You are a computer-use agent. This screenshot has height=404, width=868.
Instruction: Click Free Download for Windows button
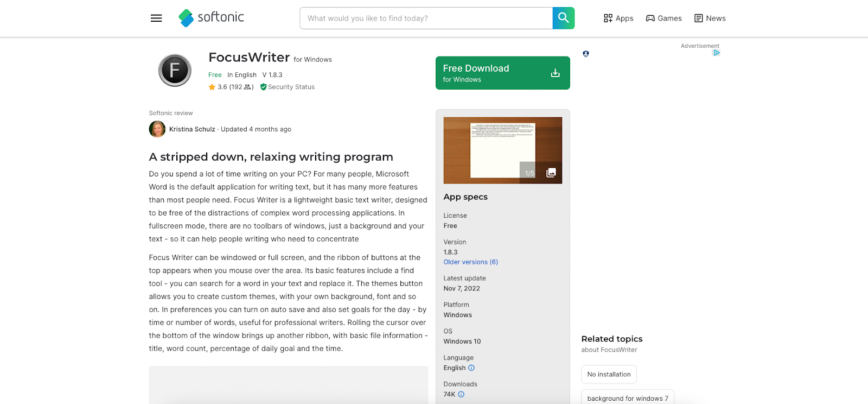(x=503, y=73)
